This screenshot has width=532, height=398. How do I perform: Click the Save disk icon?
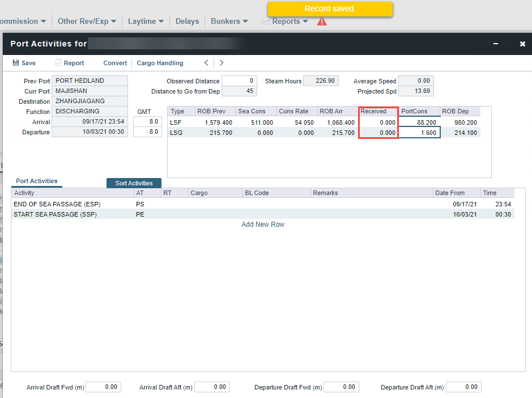[x=16, y=63]
